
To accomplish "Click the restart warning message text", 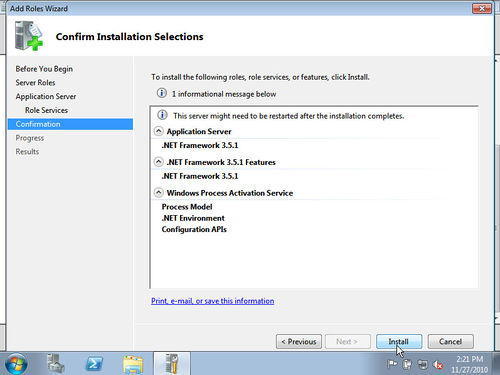I will click(x=289, y=116).
